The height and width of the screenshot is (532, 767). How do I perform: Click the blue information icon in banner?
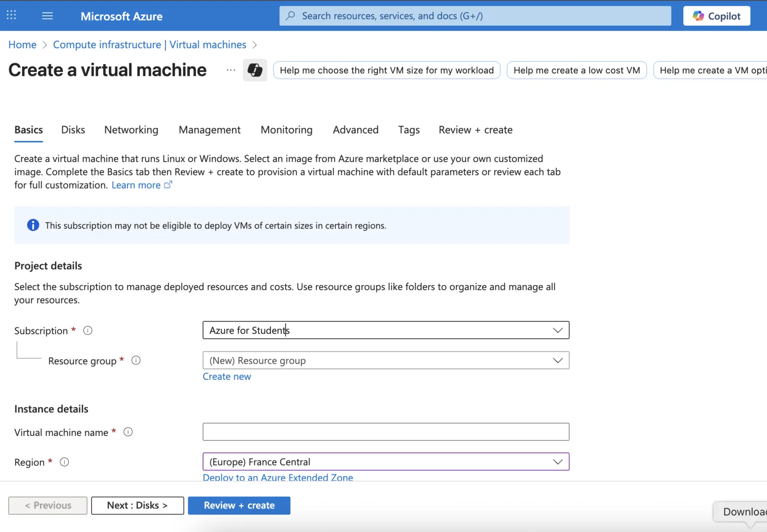(x=33, y=225)
